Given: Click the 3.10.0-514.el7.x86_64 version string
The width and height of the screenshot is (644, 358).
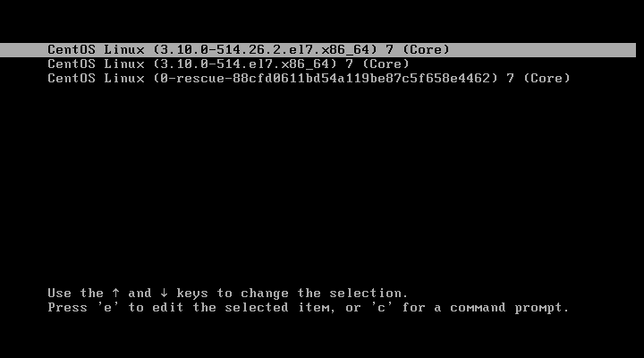Looking at the screenshot, I should [245, 64].
